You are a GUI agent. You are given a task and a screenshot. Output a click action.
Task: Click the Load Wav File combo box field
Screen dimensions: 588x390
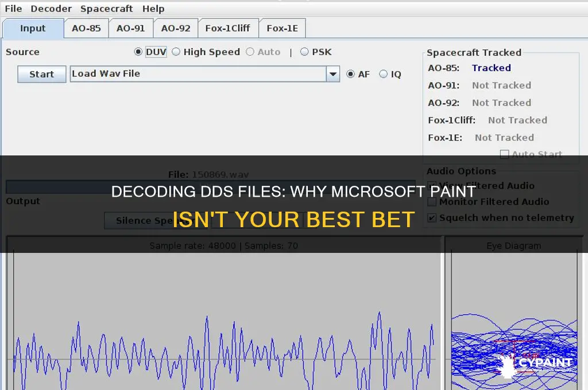point(198,74)
